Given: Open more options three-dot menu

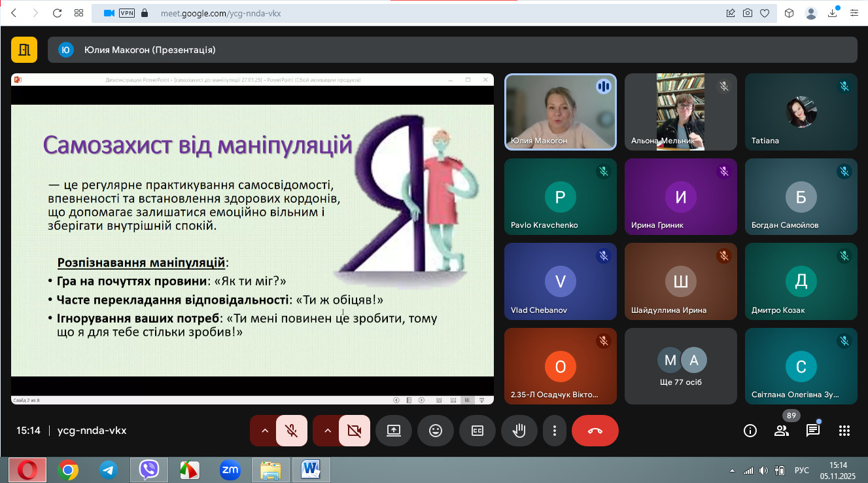Looking at the screenshot, I should [x=555, y=431].
